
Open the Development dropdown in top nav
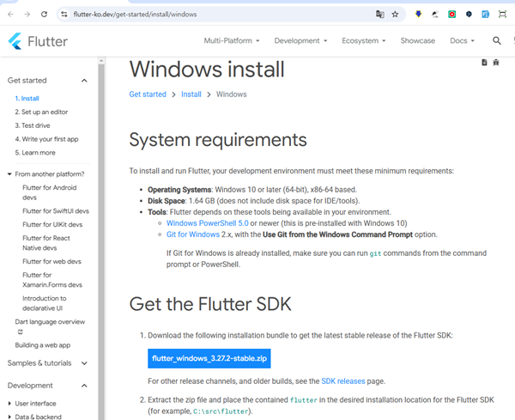coord(300,40)
